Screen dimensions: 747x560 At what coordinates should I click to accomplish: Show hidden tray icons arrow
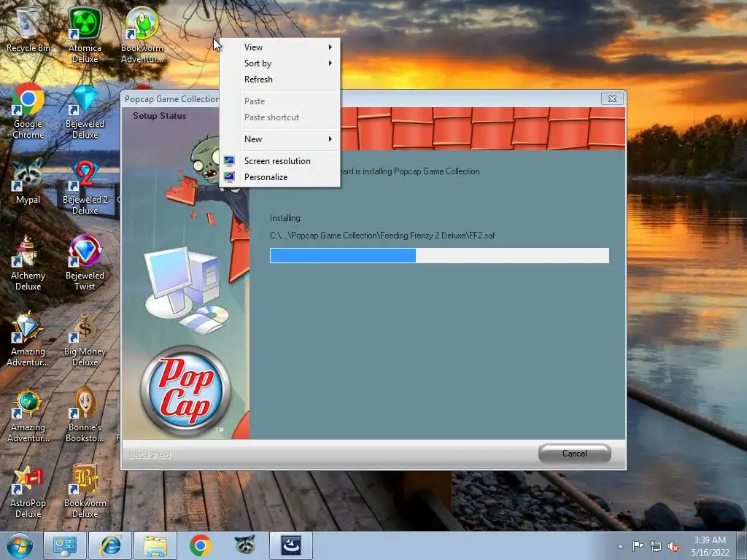coord(620,546)
